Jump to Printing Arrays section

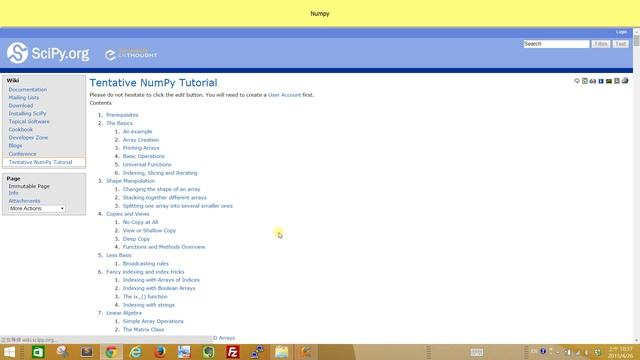click(x=141, y=148)
